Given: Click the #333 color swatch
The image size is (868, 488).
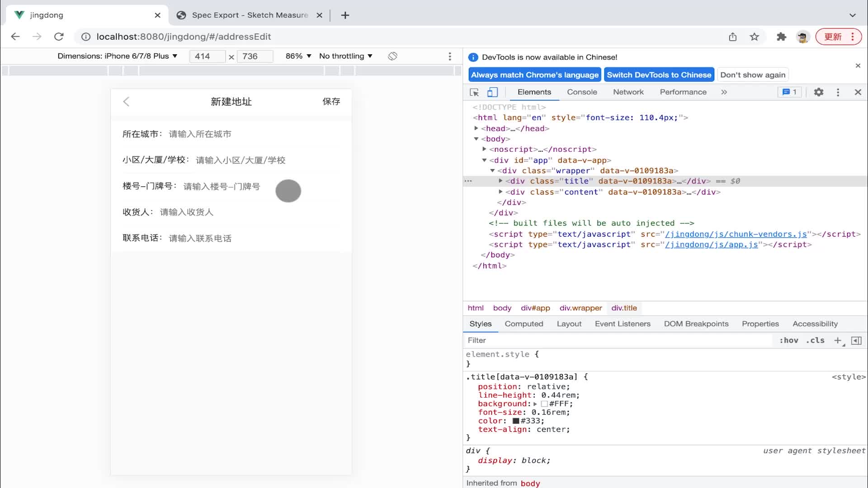Looking at the screenshot, I should (515, 421).
